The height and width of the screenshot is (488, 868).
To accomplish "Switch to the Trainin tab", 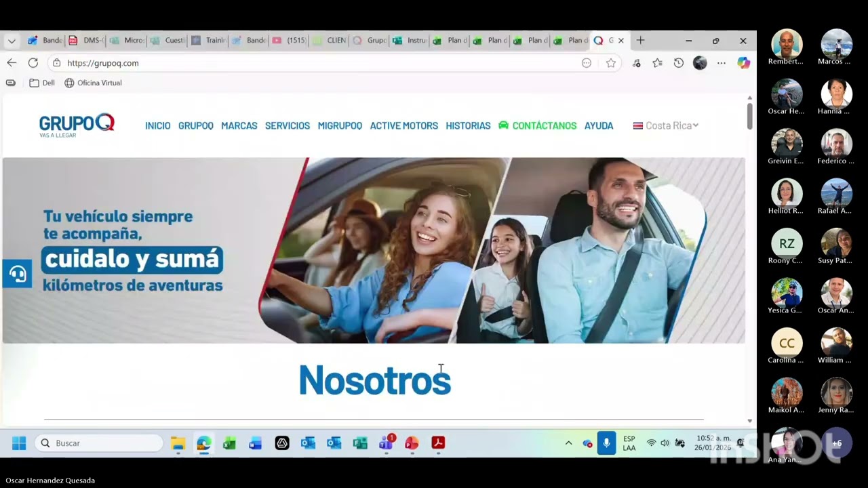I will click(x=208, y=41).
